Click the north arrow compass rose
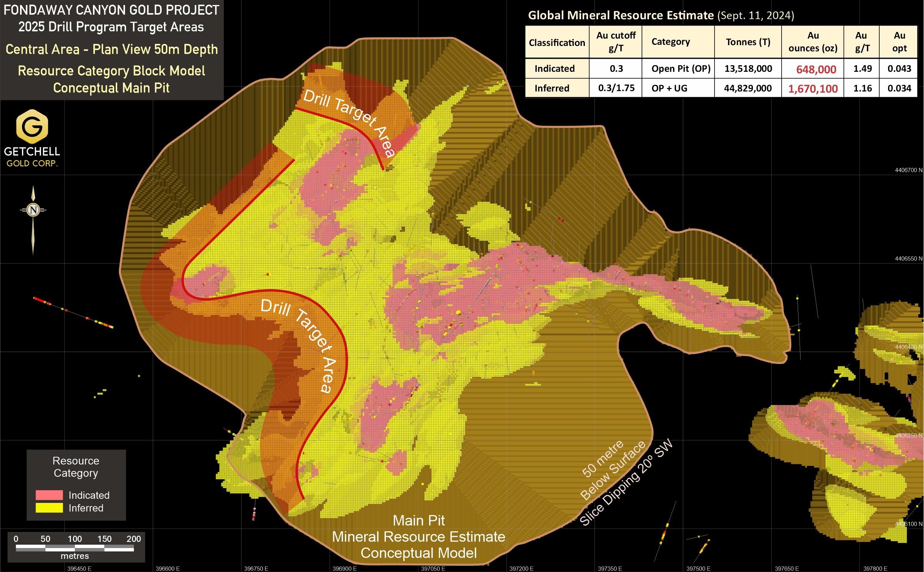The image size is (924, 572). coord(33,220)
